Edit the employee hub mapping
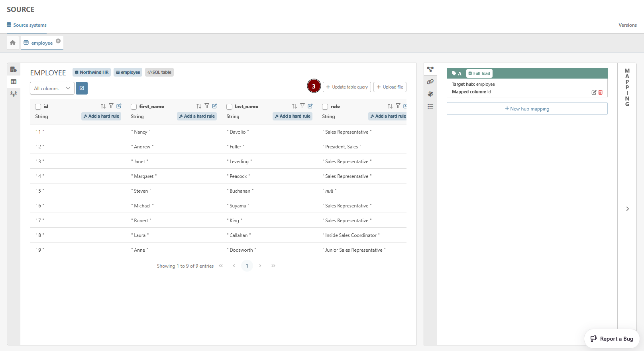 (x=594, y=93)
